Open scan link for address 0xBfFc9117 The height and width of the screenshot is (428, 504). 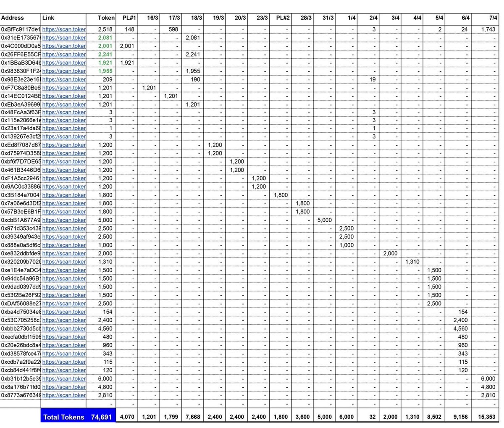pyautogui.click(x=64, y=29)
